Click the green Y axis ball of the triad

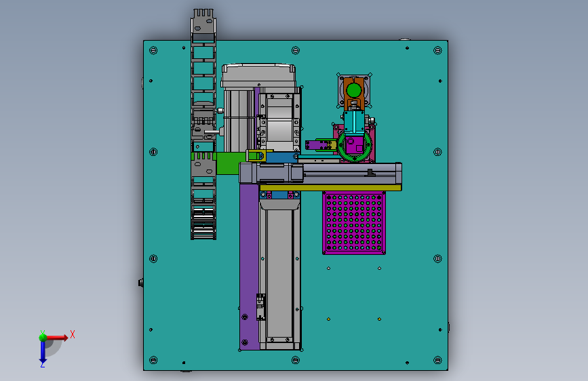43,337
